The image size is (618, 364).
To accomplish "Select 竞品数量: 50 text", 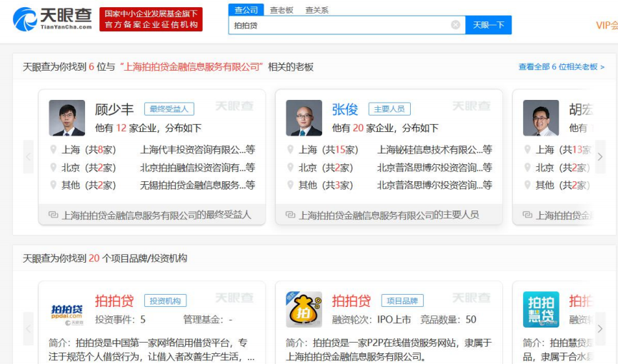I will point(448,320).
